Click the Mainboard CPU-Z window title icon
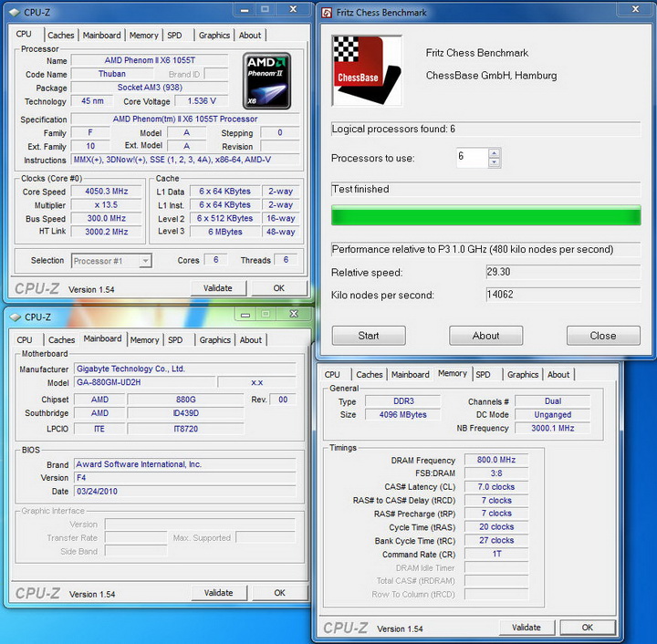Screen dimensions: 657x644 [x=16, y=317]
